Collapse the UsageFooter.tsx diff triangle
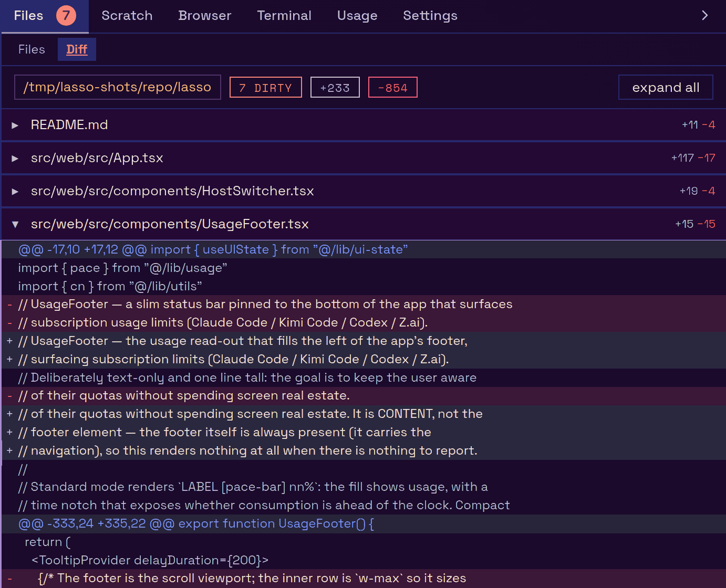This screenshot has width=726, height=588. 15,224
